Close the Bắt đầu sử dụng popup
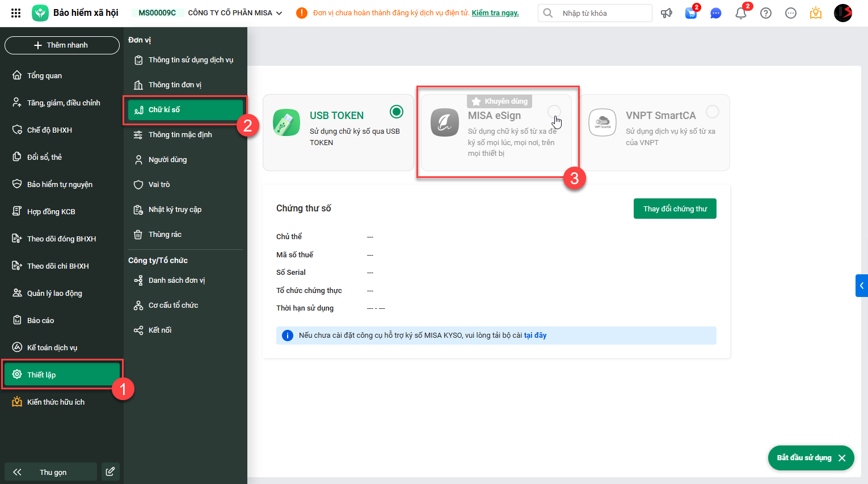 point(842,458)
